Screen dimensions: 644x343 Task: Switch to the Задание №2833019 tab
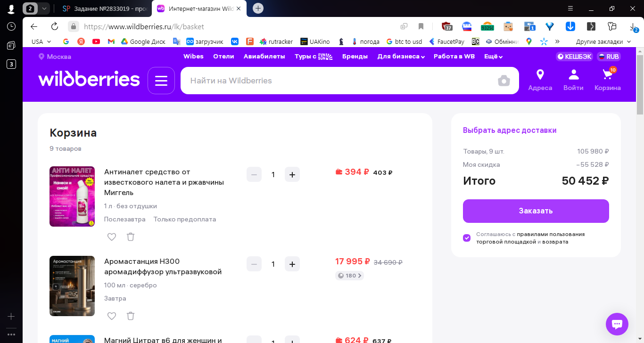click(105, 8)
